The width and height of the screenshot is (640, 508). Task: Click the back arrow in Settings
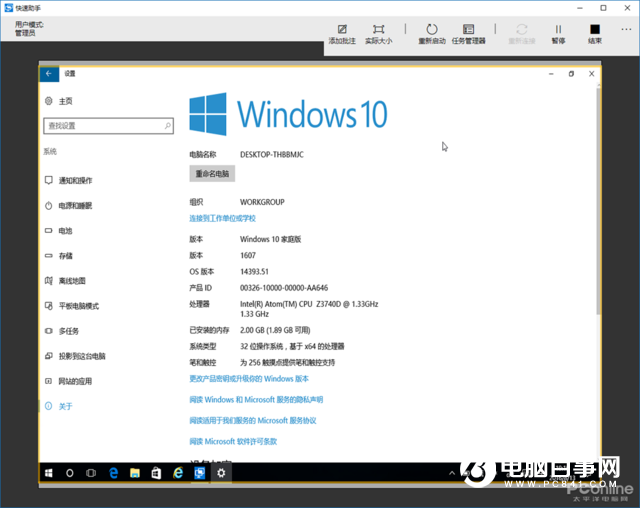49,73
